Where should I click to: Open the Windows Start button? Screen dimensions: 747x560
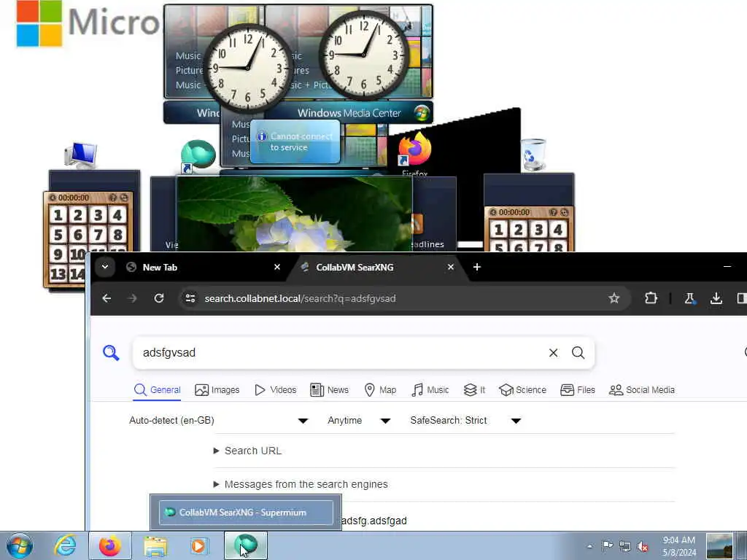click(20, 545)
